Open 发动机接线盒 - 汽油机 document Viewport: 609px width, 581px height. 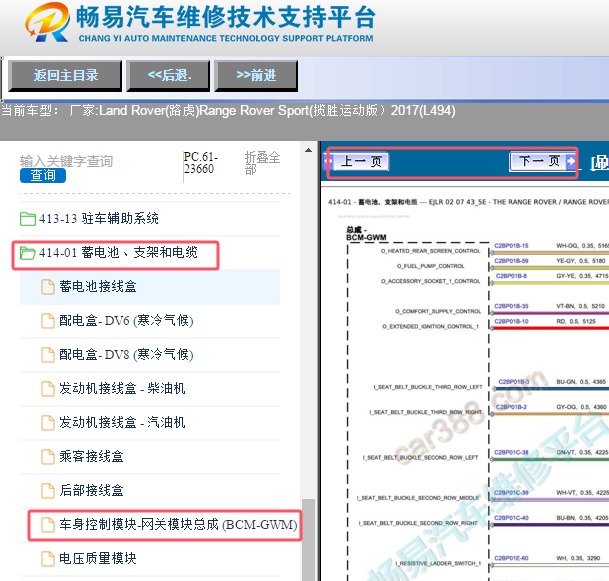122,423
